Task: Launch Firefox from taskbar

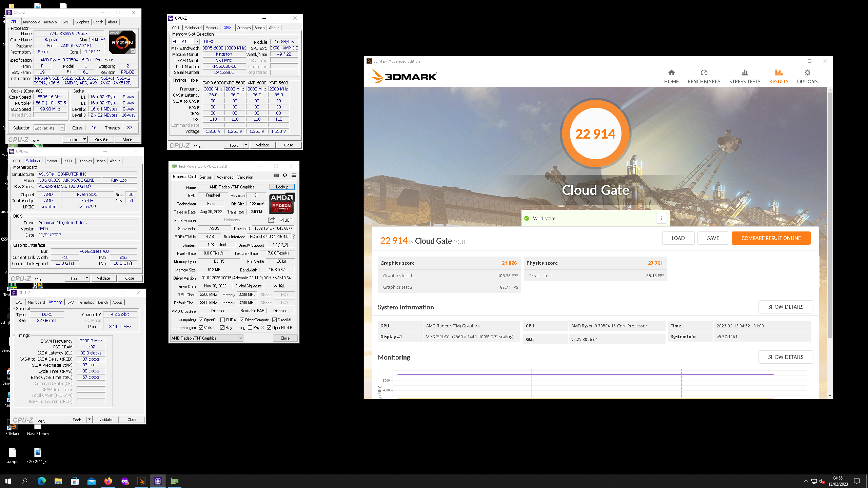Action: (108, 481)
